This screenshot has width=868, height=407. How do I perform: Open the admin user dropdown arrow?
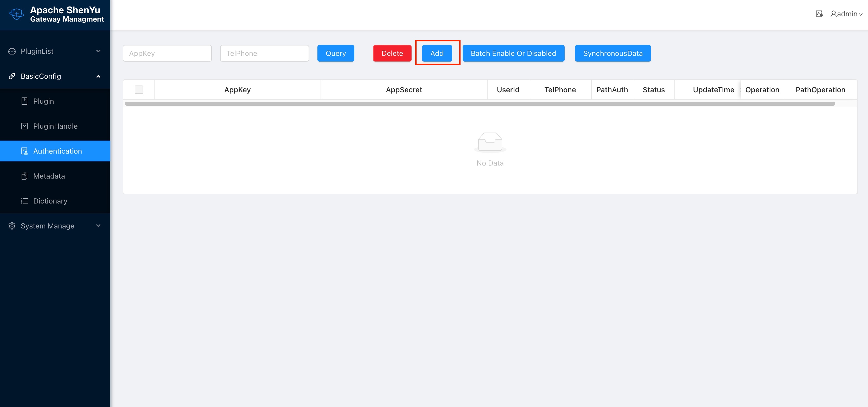point(861,14)
